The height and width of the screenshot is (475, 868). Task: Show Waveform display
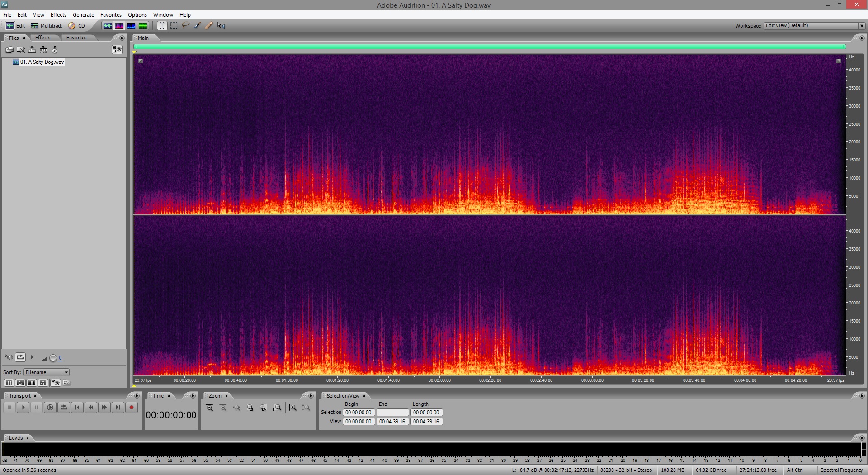[x=107, y=26]
